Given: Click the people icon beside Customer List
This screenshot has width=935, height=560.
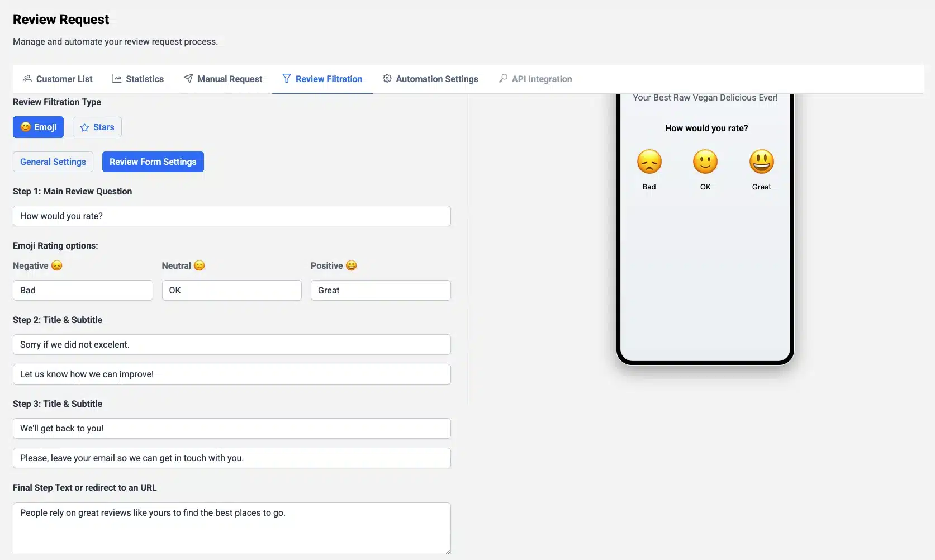Looking at the screenshot, I should coord(27,79).
